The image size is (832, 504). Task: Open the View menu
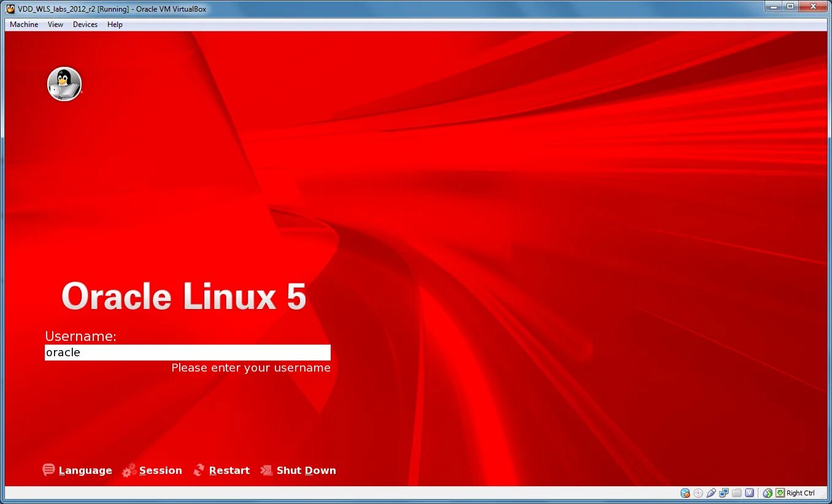click(x=56, y=25)
